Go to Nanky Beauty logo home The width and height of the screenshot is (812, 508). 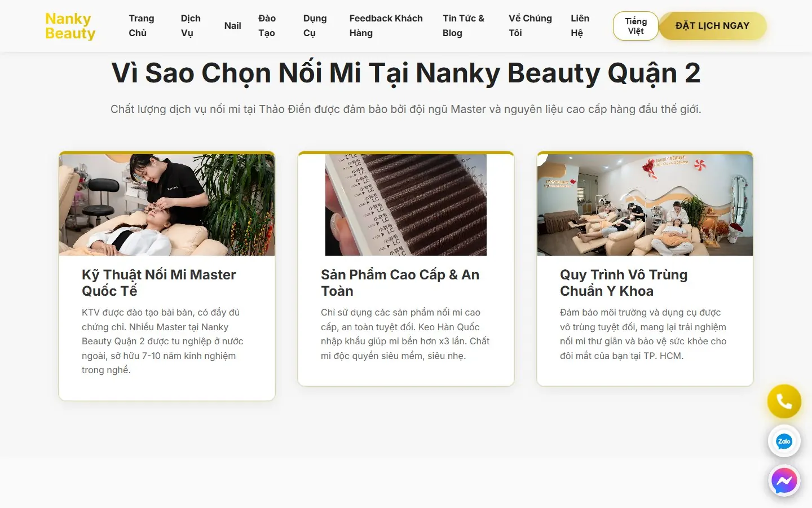click(x=70, y=26)
